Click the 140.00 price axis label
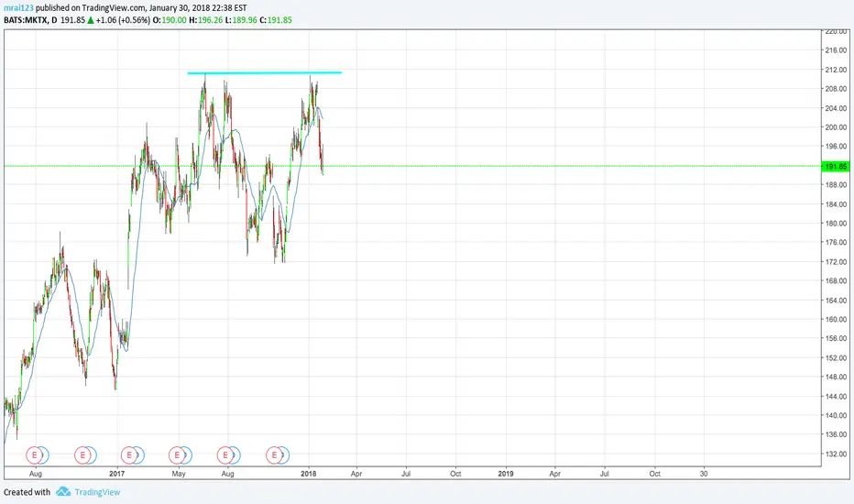 pos(836,415)
